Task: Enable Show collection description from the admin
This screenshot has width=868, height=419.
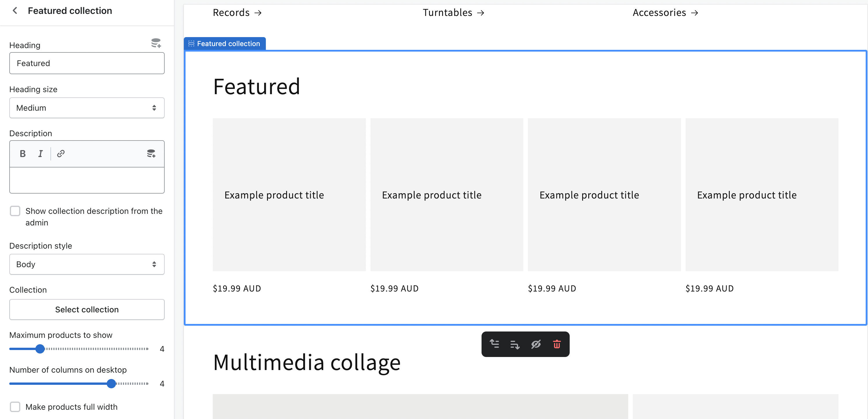Action: tap(15, 211)
